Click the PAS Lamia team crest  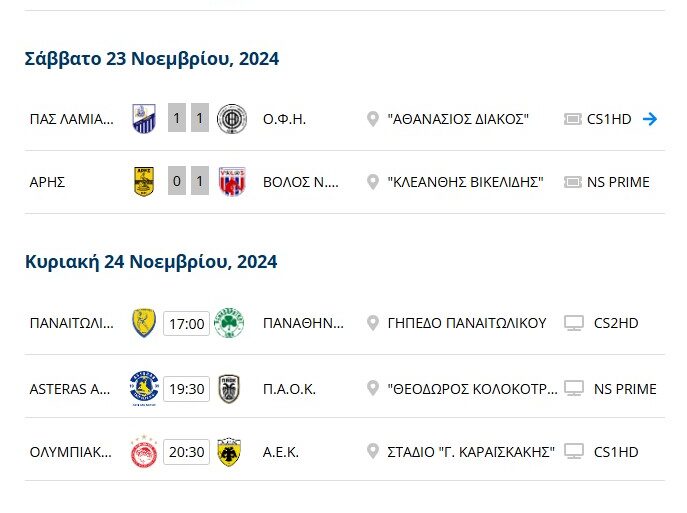click(x=144, y=119)
